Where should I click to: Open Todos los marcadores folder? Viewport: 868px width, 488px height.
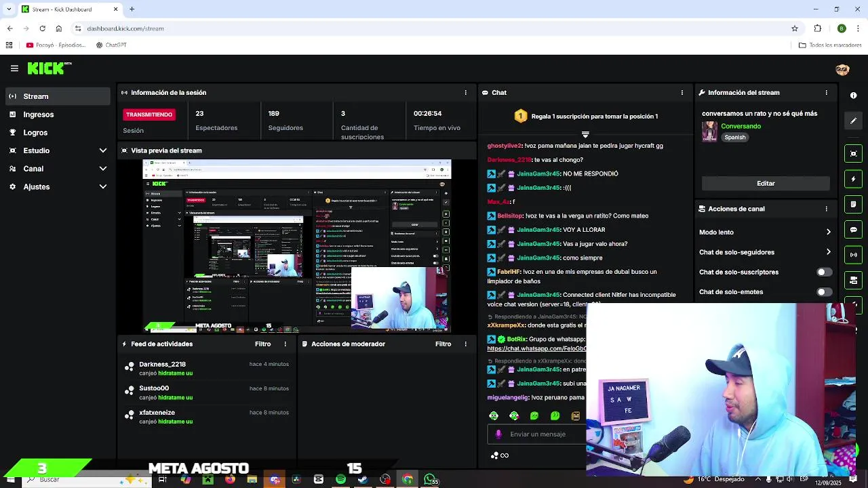[830, 45]
